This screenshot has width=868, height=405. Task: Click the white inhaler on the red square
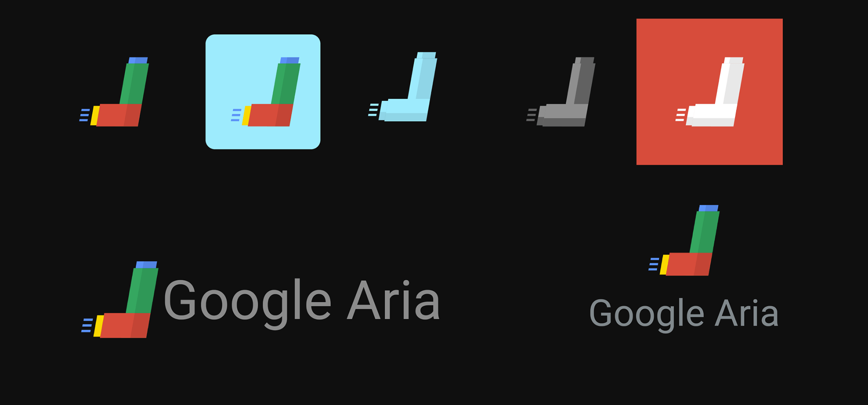click(x=710, y=92)
